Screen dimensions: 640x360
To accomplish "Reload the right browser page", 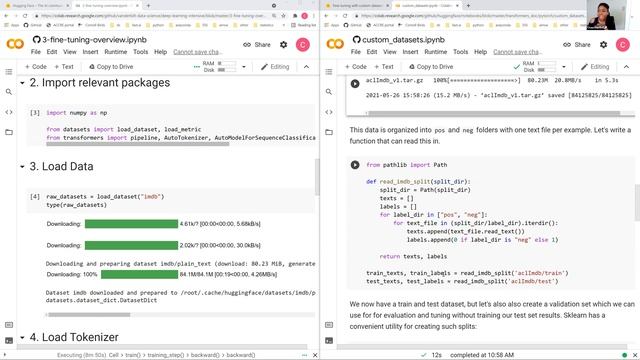I will click(345, 16).
